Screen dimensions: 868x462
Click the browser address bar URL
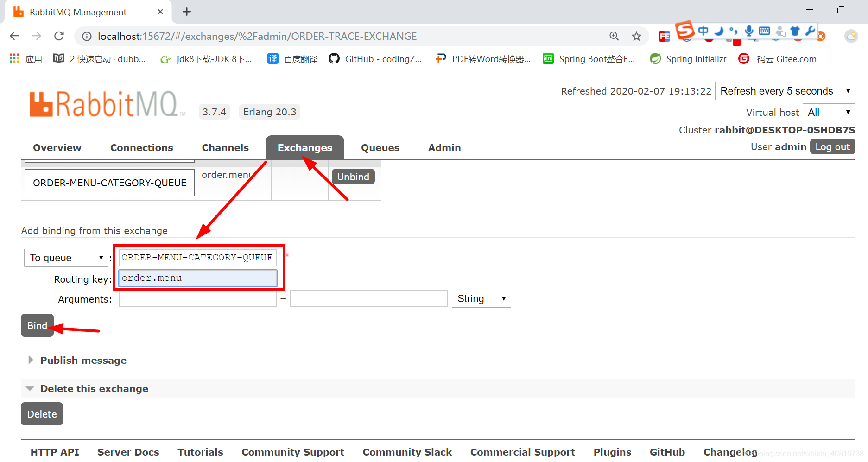pos(257,36)
